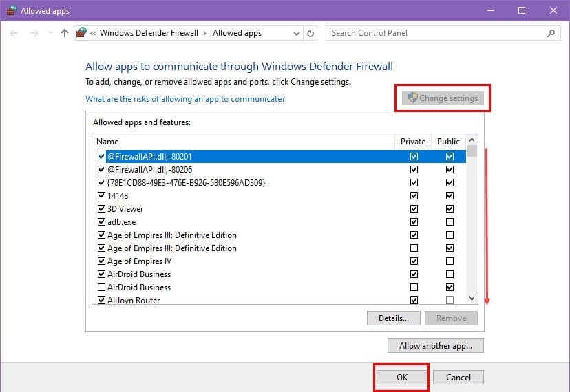This screenshot has width=570, height=392.
Task: Go up one level with the Up arrow
Action: pyautogui.click(x=65, y=33)
